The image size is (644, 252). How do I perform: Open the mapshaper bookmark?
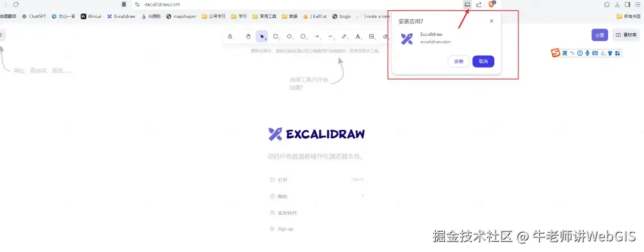pyautogui.click(x=181, y=17)
